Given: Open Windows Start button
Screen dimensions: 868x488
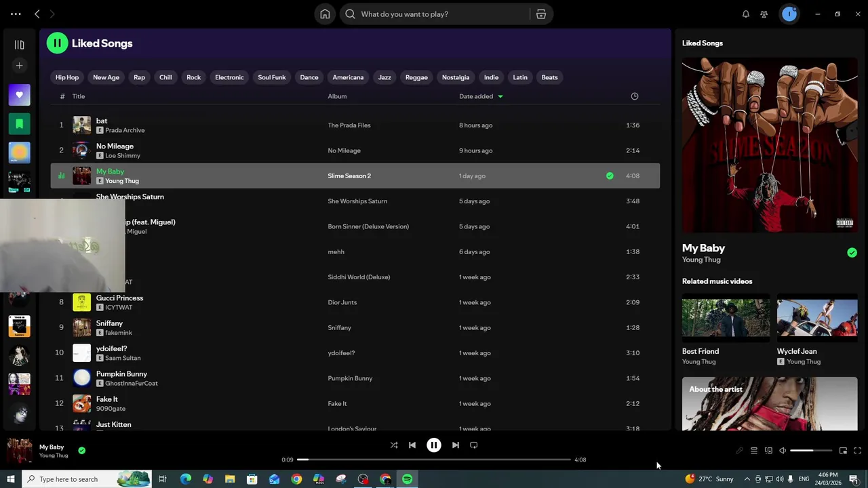Looking at the screenshot, I should click(x=11, y=479).
